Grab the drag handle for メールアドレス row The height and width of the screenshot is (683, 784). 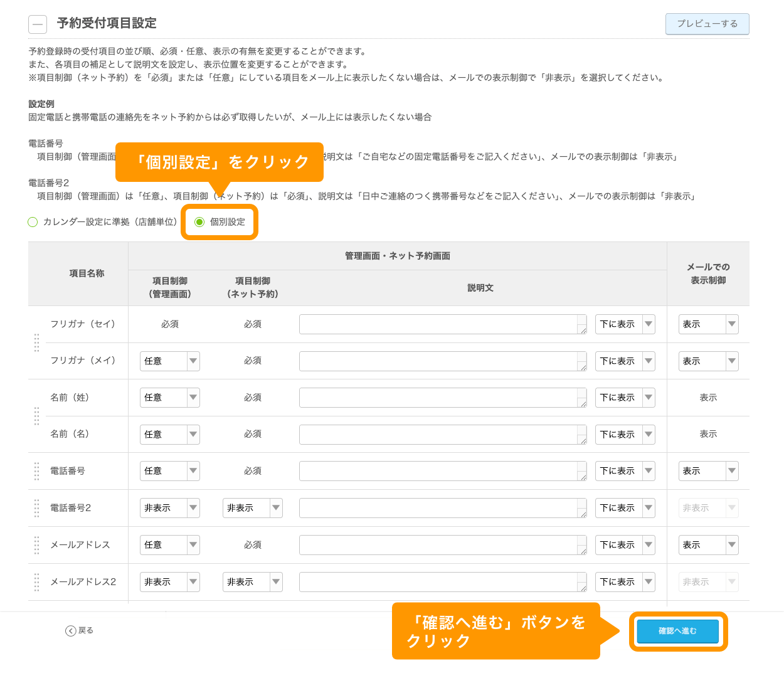(x=36, y=545)
